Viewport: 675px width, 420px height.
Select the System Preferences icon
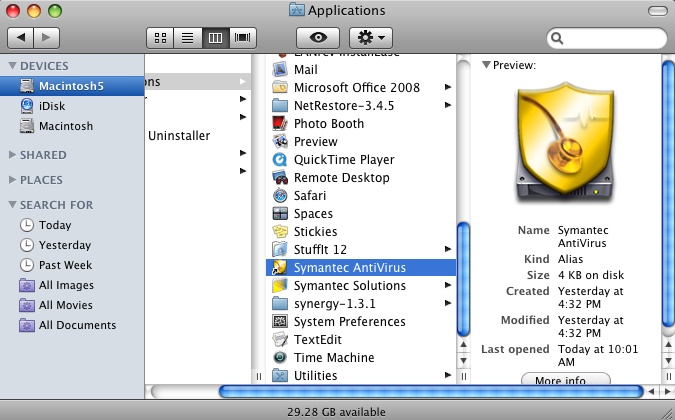click(280, 321)
